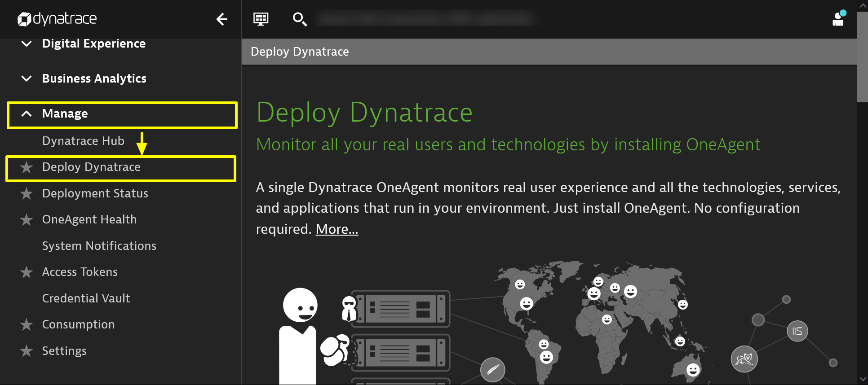Click the blurred search input field
This screenshot has width=868, height=385.
pos(425,19)
